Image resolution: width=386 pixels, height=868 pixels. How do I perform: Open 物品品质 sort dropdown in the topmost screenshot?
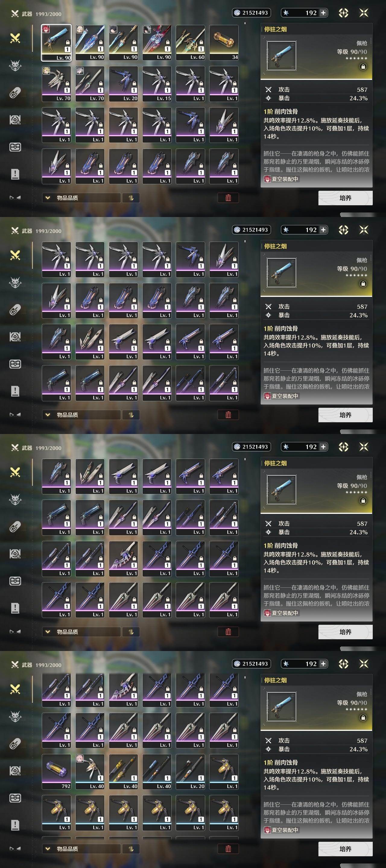pos(81,198)
